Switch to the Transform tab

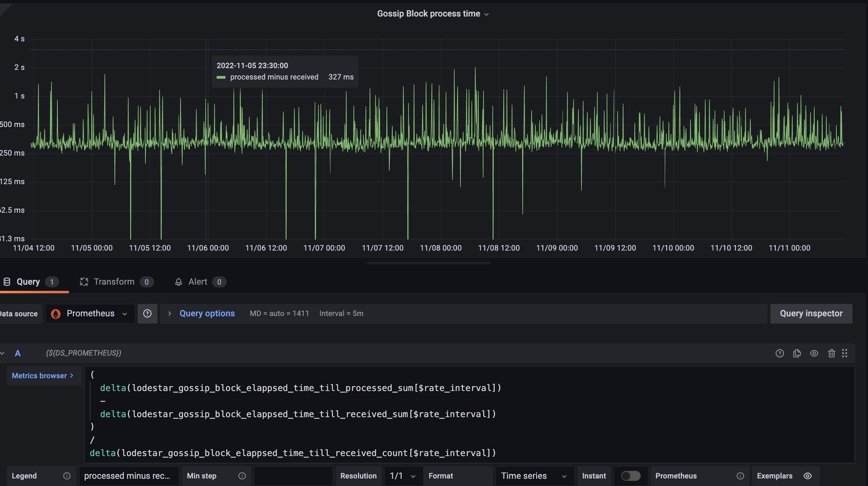pos(114,282)
